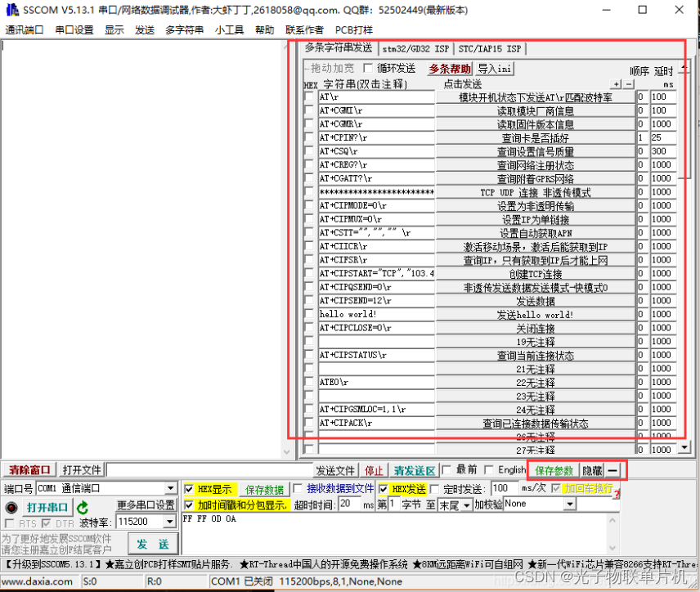Open 串口设置 menu
The image size is (700, 592).
[74, 30]
